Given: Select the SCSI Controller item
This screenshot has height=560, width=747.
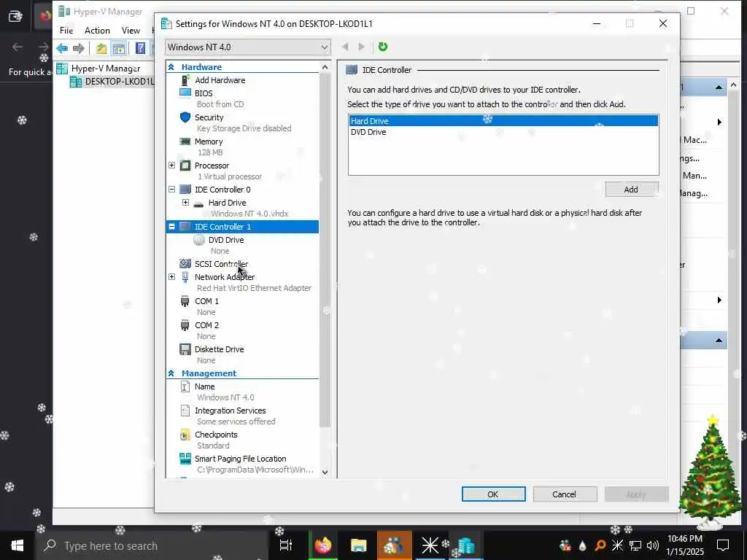Looking at the screenshot, I should pyautogui.click(x=221, y=264).
